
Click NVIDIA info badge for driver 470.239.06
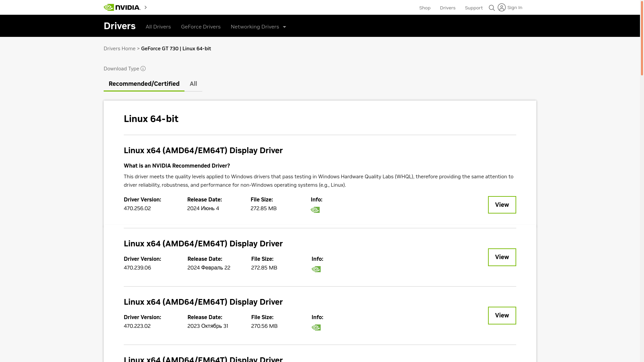[316, 269]
